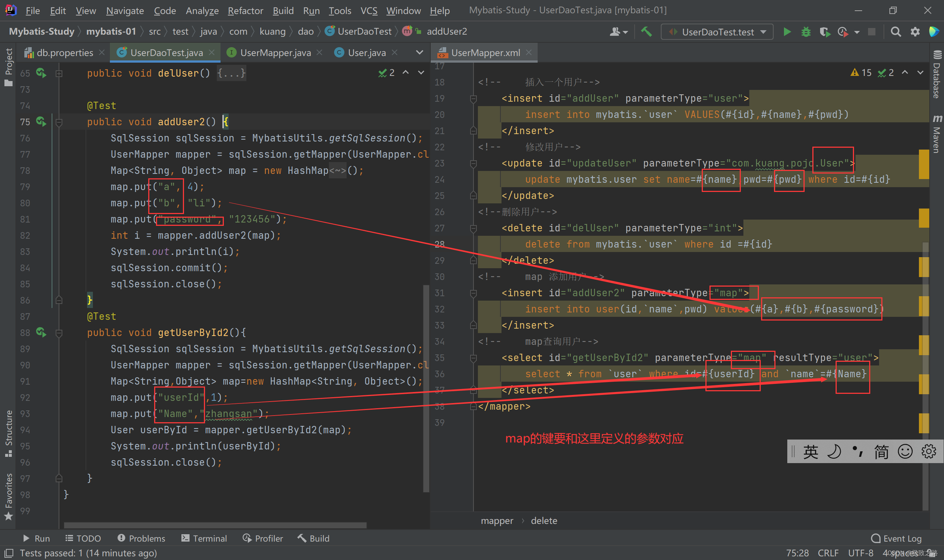Screen dimensions: 944x560
Task: Click the colorful plugin icon top right
Action: click(934, 32)
